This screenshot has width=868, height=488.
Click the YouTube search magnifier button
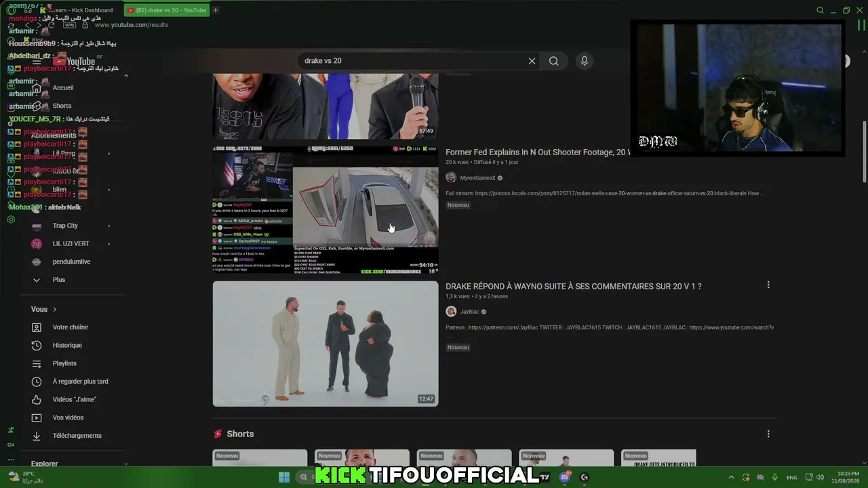(554, 61)
